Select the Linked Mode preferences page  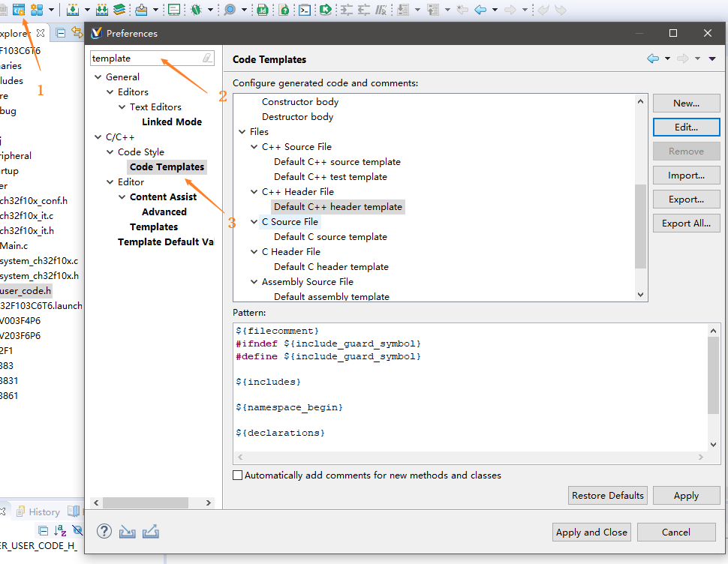[172, 122]
